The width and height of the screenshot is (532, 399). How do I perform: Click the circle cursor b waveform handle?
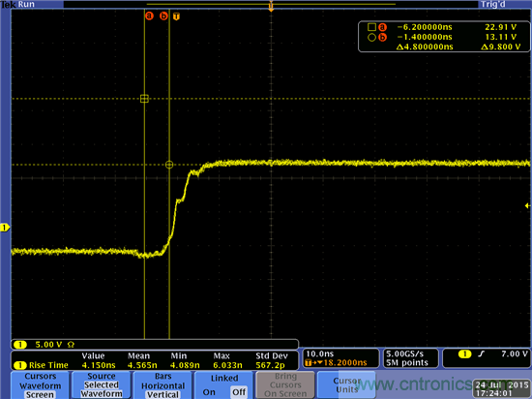[169, 165]
